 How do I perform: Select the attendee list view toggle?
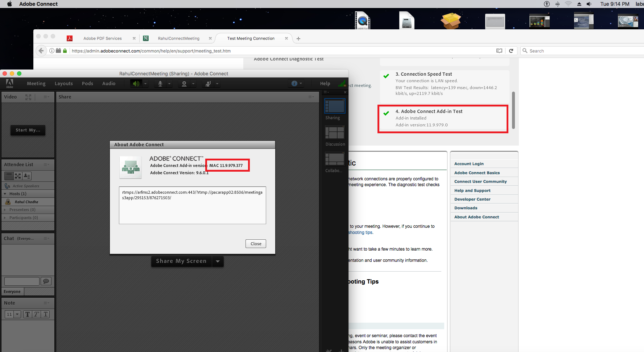9,176
